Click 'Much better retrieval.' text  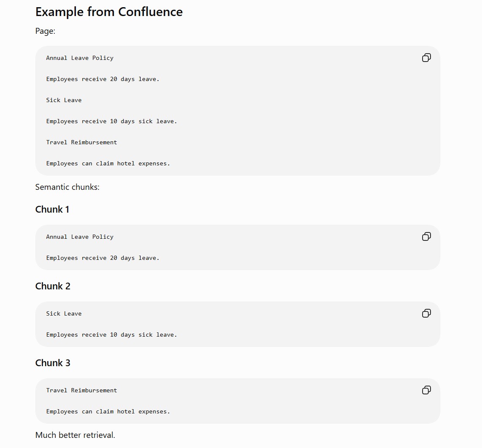[x=75, y=435]
